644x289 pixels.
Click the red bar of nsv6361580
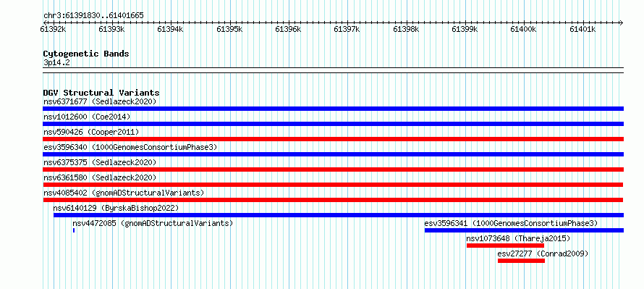pos(333,185)
